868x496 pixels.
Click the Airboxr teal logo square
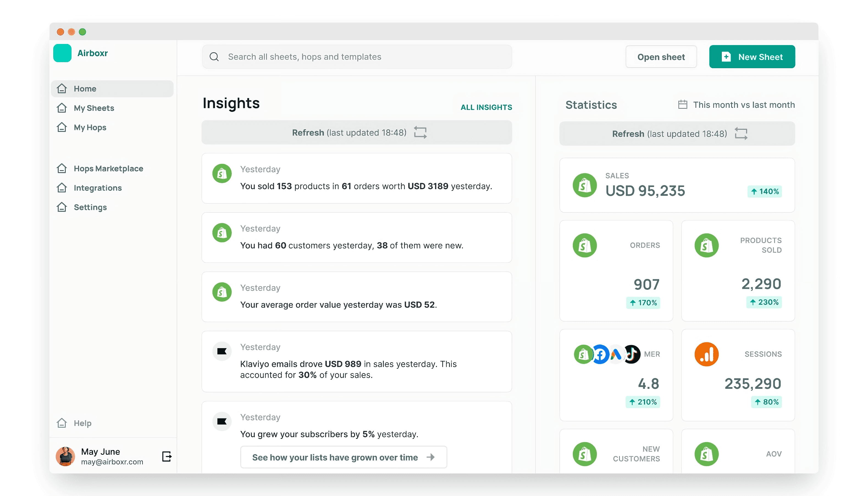pos(62,53)
